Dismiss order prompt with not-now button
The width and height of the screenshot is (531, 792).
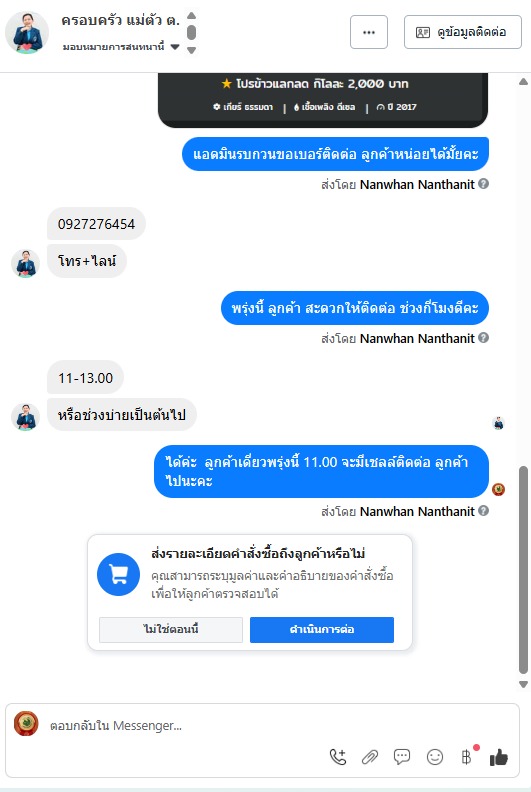(171, 629)
